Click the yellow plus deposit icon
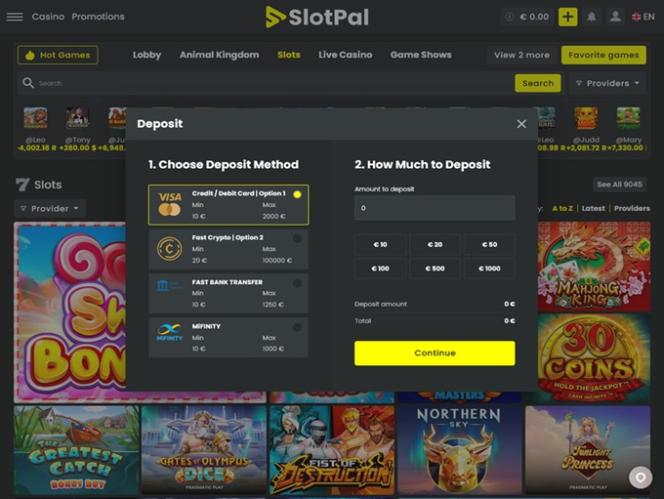Screen dimensions: 664x499 pyautogui.click(x=567, y=17)
